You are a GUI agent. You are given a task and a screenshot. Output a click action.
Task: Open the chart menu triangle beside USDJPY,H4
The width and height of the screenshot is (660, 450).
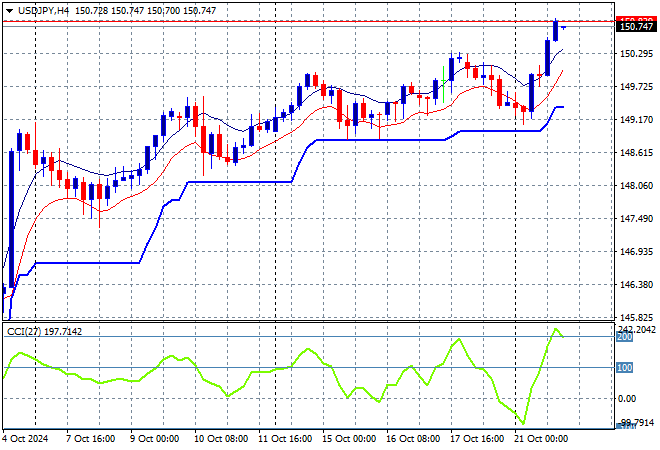[x=9, y=9]
